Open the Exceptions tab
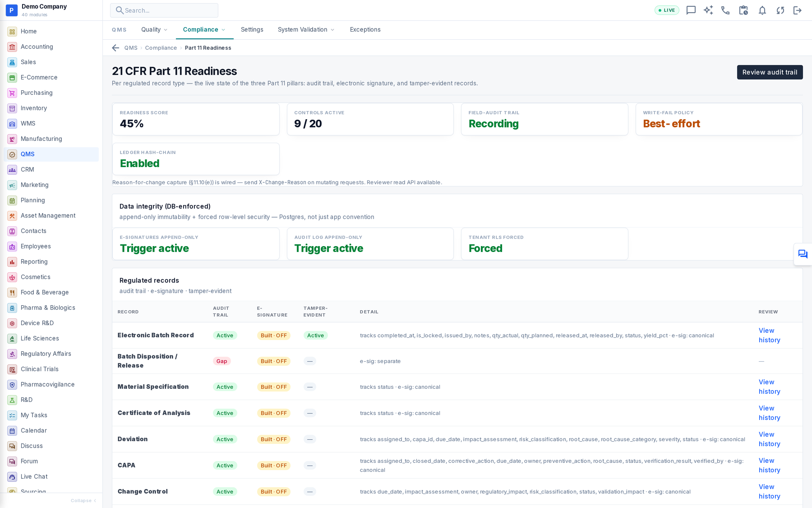The height and width of the screenshot is (508, 812). 365,30
